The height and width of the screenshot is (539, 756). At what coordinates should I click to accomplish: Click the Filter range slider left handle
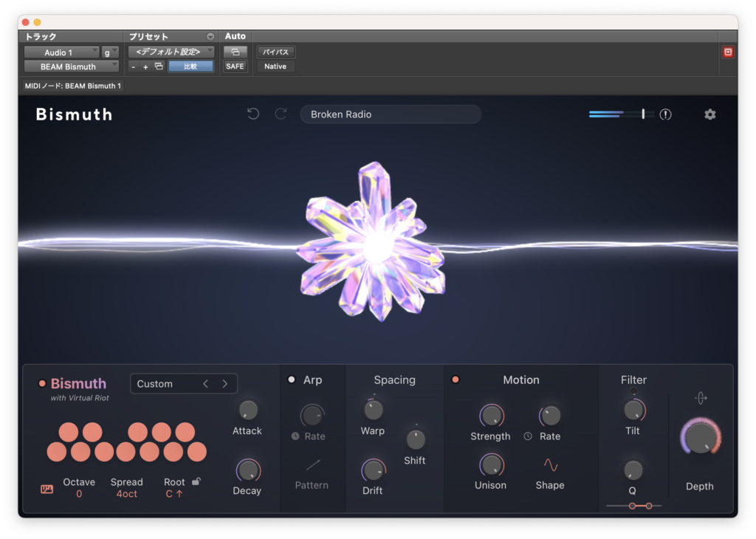click(x=632, y=506)
